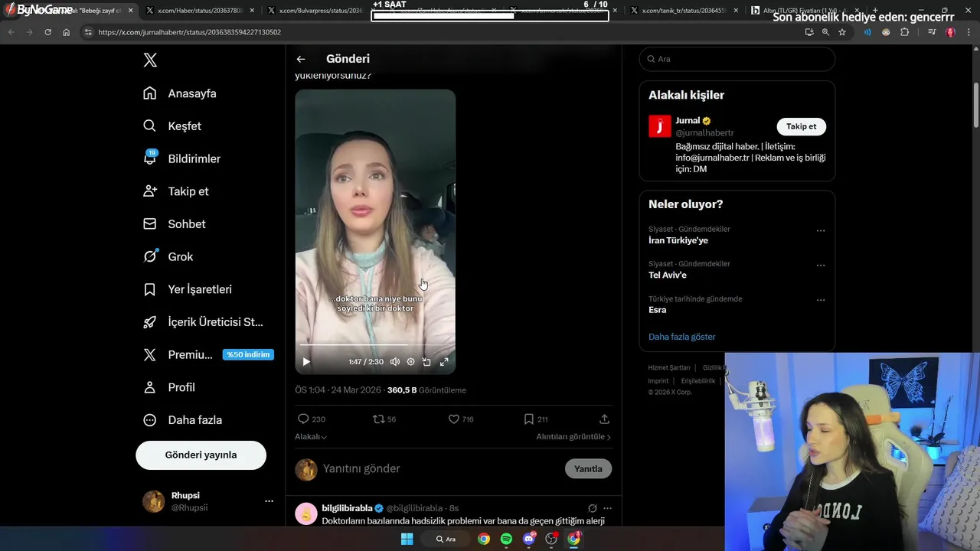Enable picture-in-picture for the video

(x=426, y=362)
